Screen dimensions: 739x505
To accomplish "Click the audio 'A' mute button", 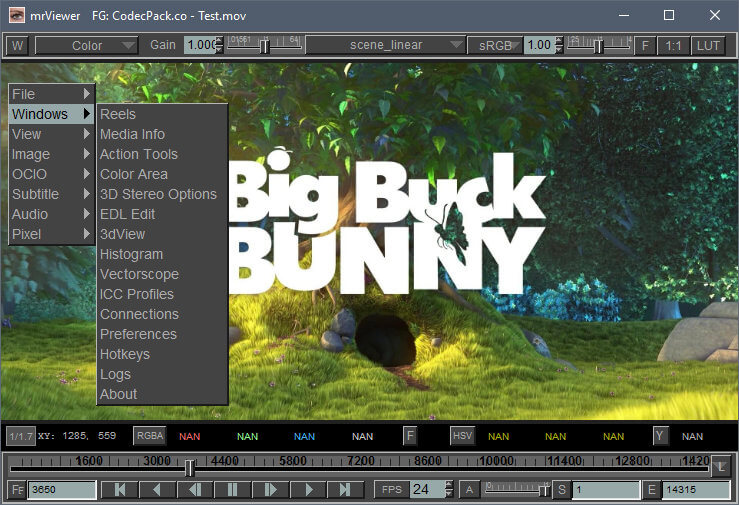I will pos(468,489).
